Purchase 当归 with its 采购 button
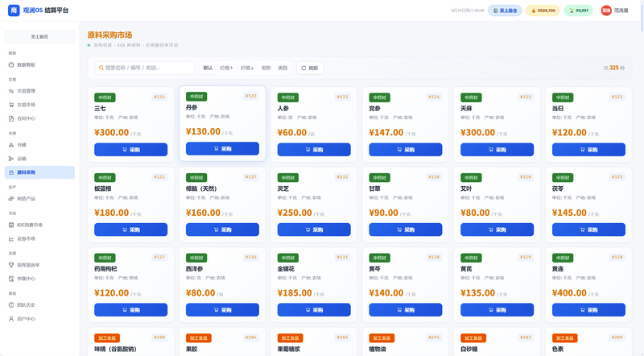Image resolution: width=644 pixels, height=356 pixels. [589, 150]
